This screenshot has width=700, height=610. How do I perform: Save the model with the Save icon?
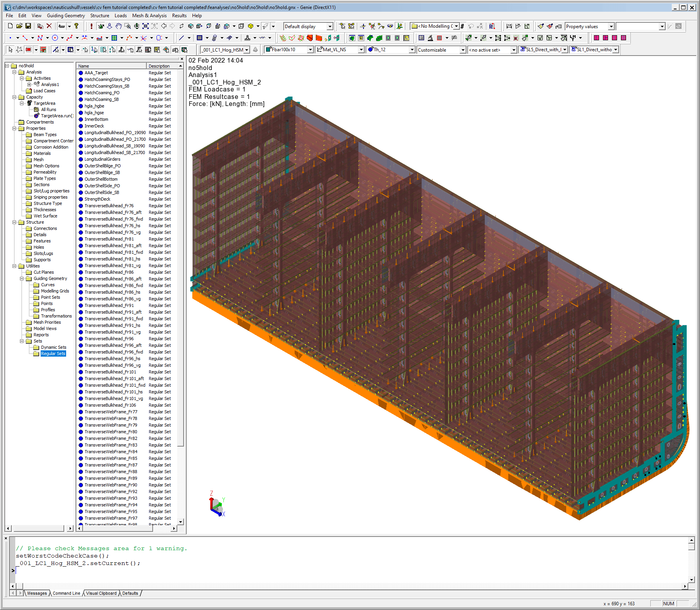28,26
